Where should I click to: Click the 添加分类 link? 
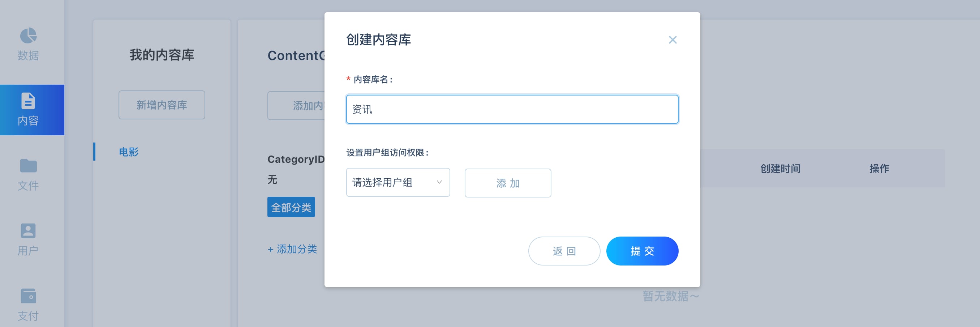pyautogui.click(x=292, y=249)
